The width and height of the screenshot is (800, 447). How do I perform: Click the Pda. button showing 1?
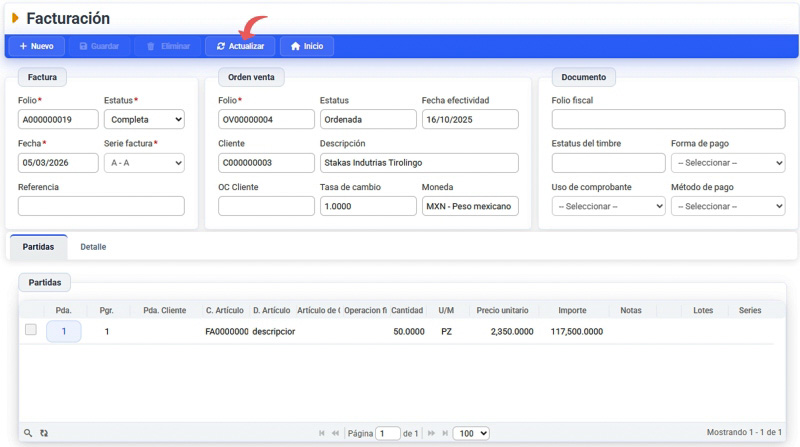pos(64,331)
